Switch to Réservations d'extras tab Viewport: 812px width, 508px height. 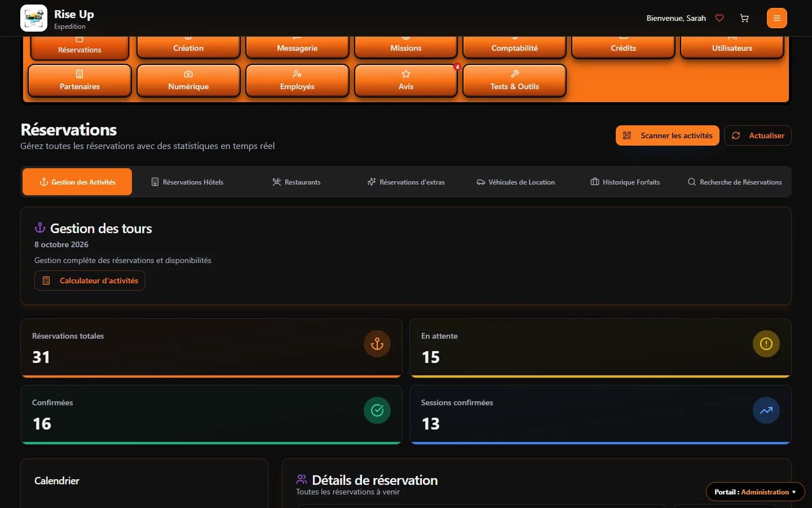point(406,182)
